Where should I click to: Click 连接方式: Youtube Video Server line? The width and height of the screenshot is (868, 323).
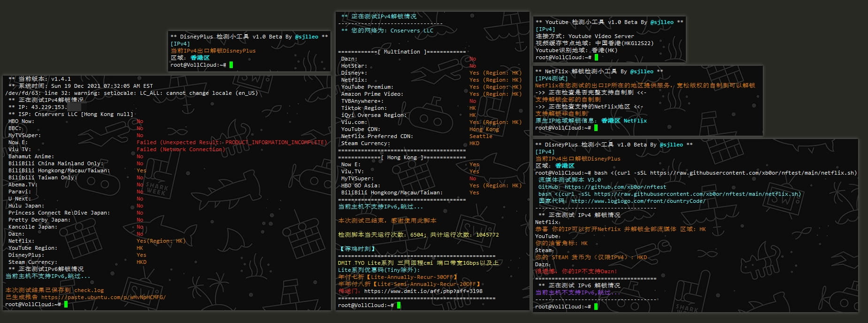point(584,36)
